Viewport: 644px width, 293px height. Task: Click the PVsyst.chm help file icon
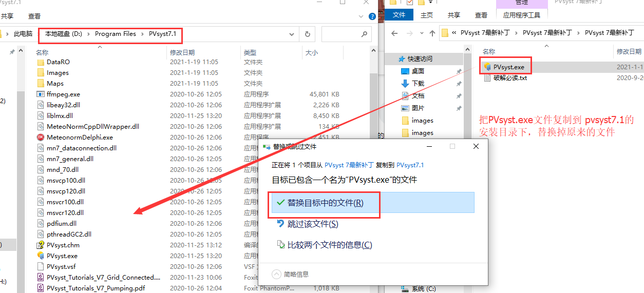click(x=41, y=245)
